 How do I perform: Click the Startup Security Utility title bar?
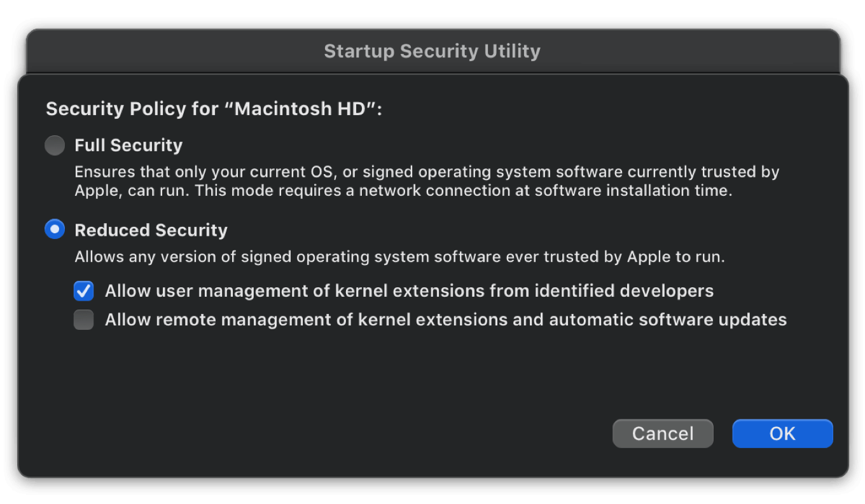pyautogui.click(x=432, y=51)
